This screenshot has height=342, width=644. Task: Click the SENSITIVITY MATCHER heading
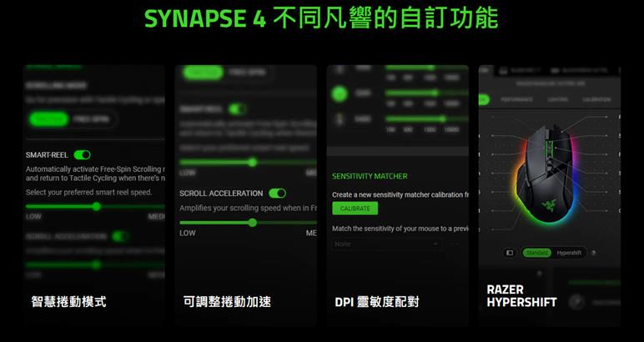(370, 177)
